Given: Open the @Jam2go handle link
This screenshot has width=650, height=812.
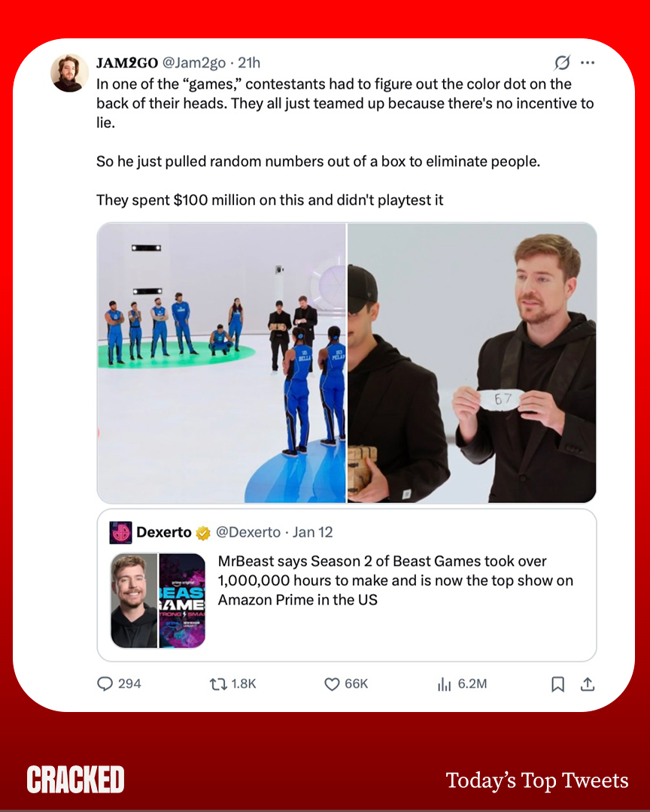Looking at the screenshot, I should coord(194,62).
